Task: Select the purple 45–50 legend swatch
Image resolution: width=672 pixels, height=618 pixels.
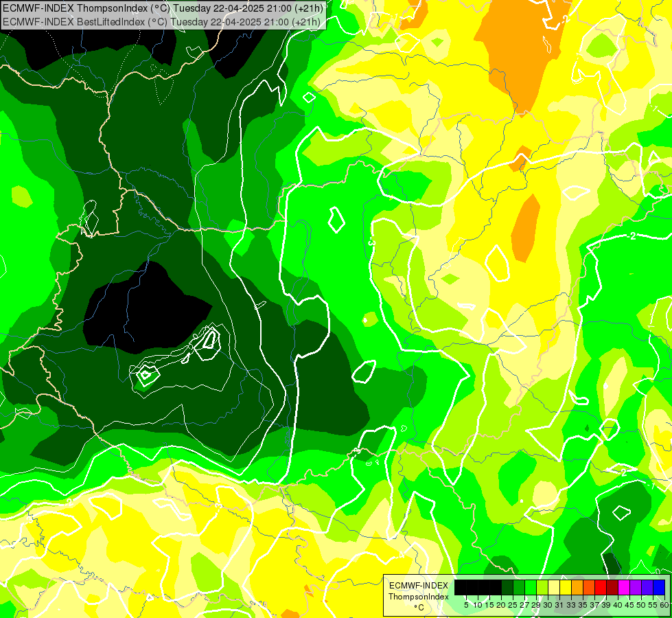Action: 636,587
